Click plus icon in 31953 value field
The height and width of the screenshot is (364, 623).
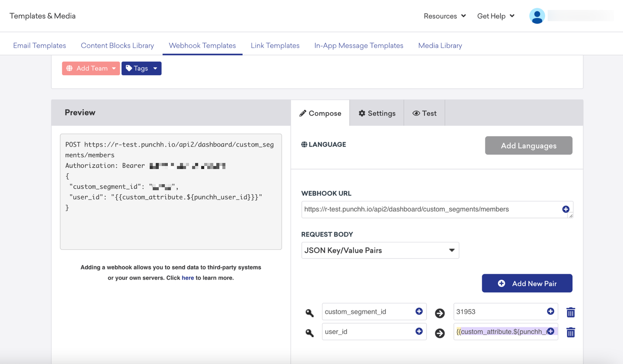tap(550, 311)
